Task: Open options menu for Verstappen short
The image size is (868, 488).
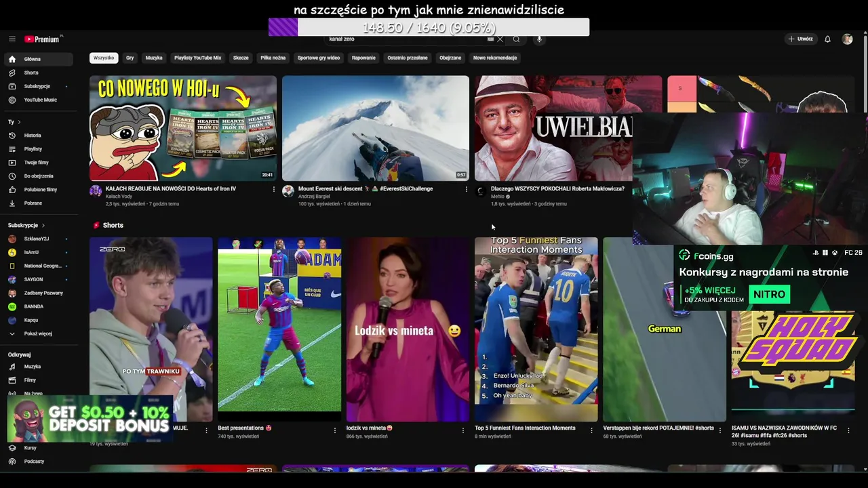Action: tap(720, 430)
